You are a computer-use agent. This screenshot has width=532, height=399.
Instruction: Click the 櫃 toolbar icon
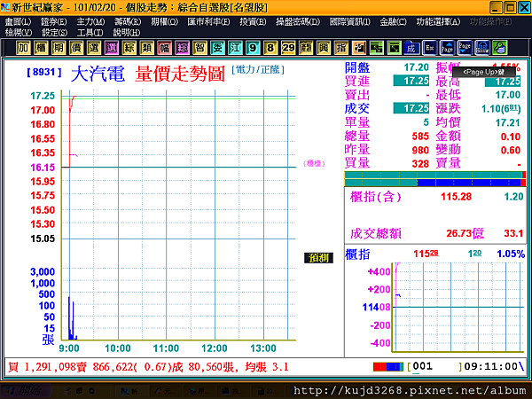point(41,48)
